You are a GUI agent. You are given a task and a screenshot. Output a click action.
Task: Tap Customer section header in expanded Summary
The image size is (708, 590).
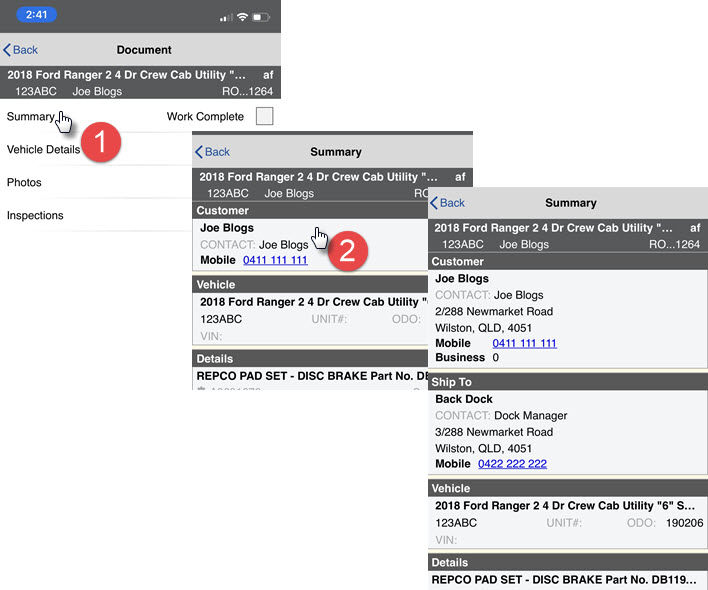(x=568, y=262)
